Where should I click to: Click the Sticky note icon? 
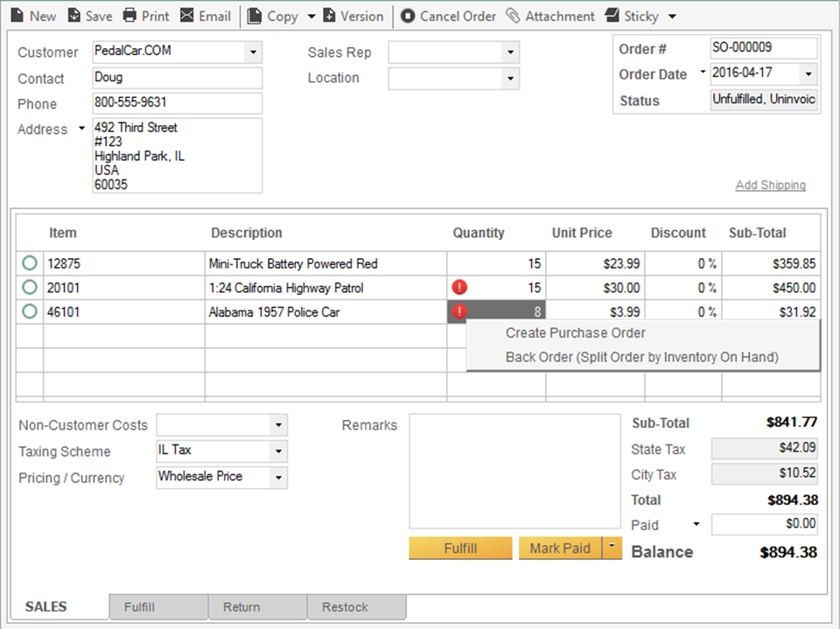tap(612, 16)
